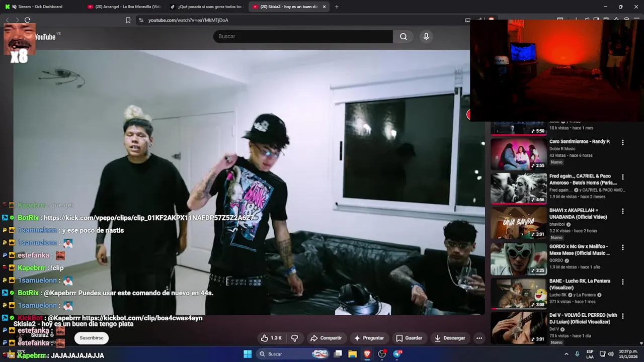Open Brave browser icon in taskbar

pyautogui.click(x=367, y=354)
